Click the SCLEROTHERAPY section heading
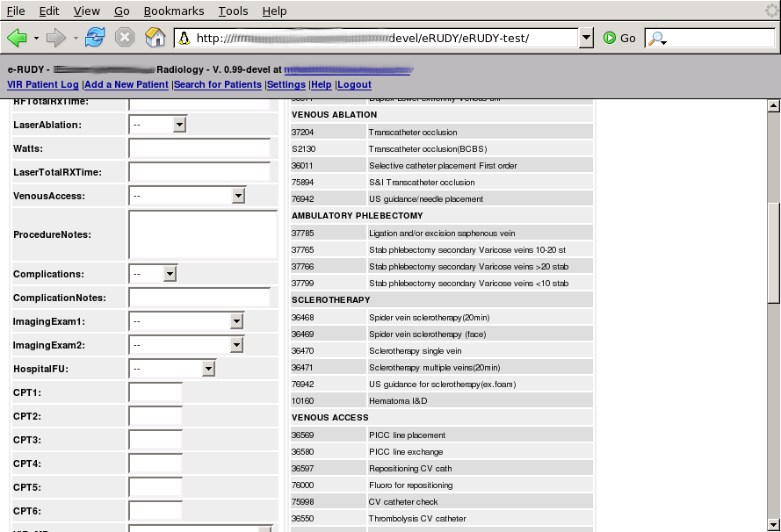The height and width of the screenshot is (532, 781). point(330,300)
